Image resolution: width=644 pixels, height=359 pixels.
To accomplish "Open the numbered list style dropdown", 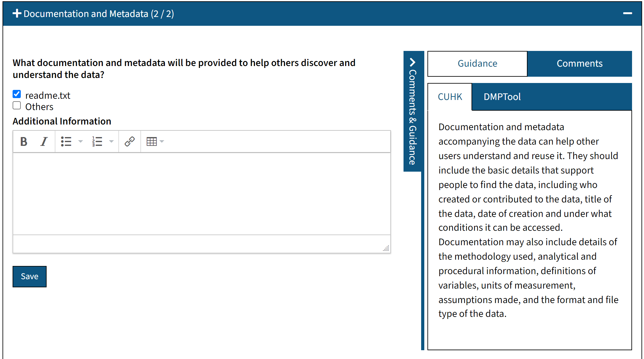I will 111,141.
